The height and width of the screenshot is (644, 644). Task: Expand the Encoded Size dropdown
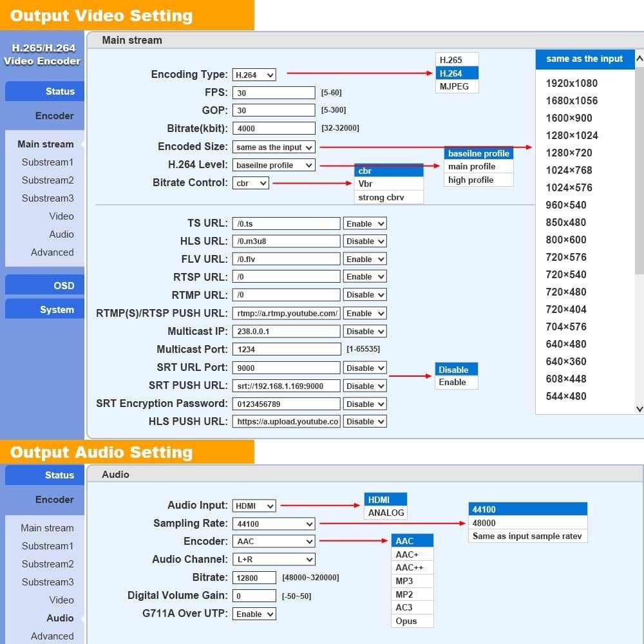274,147
